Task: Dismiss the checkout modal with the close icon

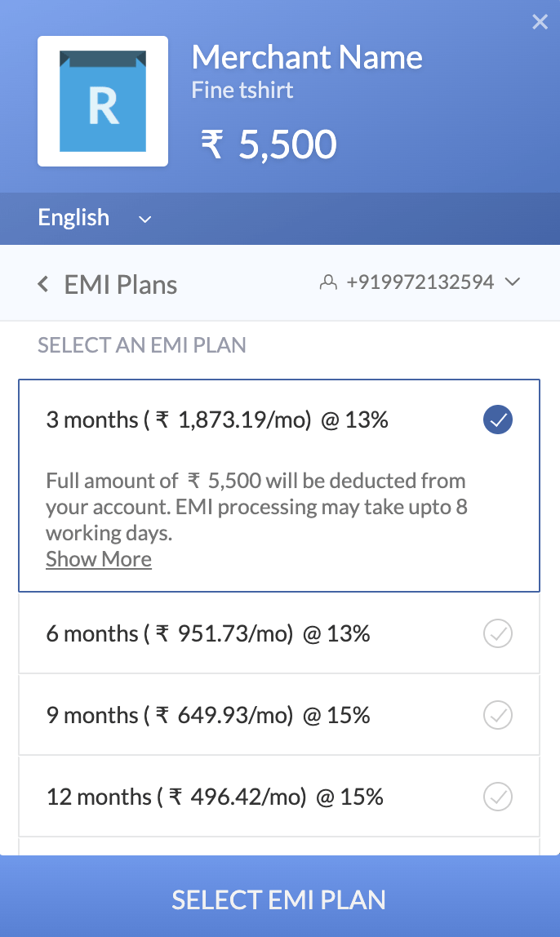Action: [x=540, y=22]
